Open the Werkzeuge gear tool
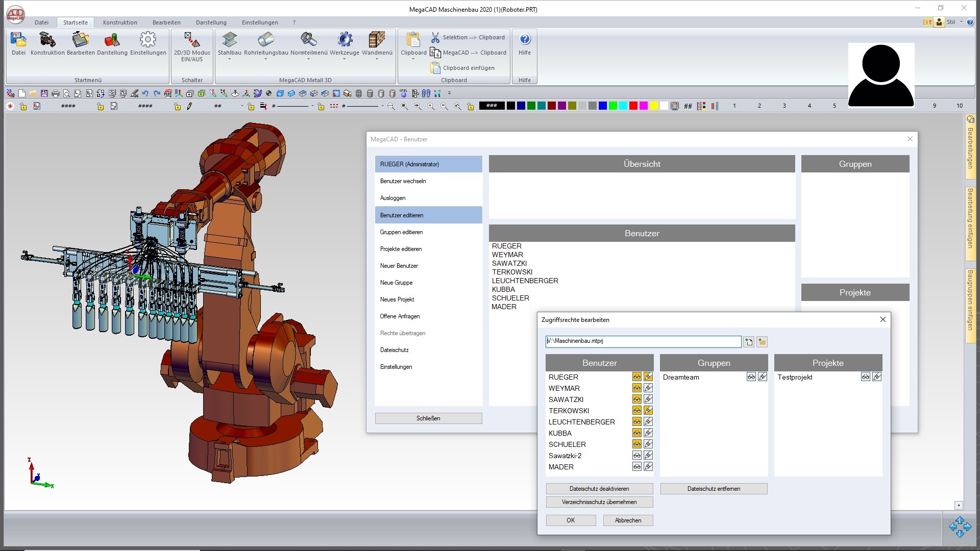This screenshot has width=980, height=551. tap(345, 40)
